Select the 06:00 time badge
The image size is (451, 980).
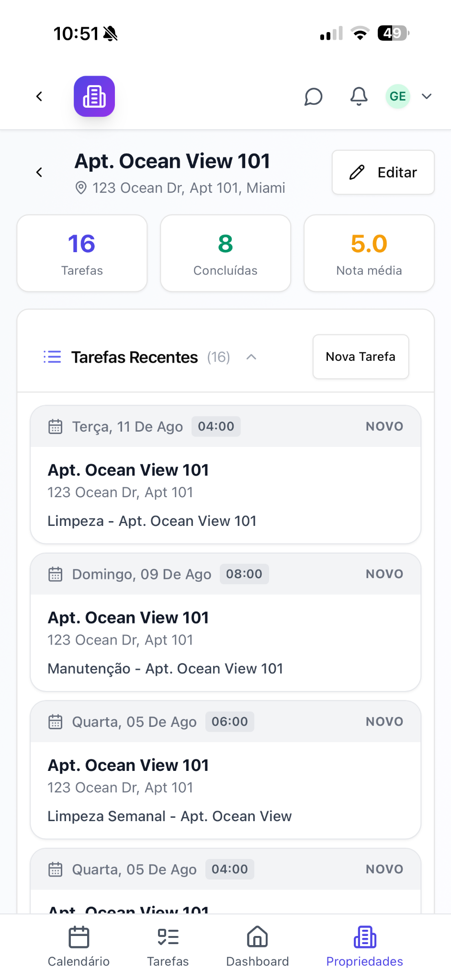[230, 722]
